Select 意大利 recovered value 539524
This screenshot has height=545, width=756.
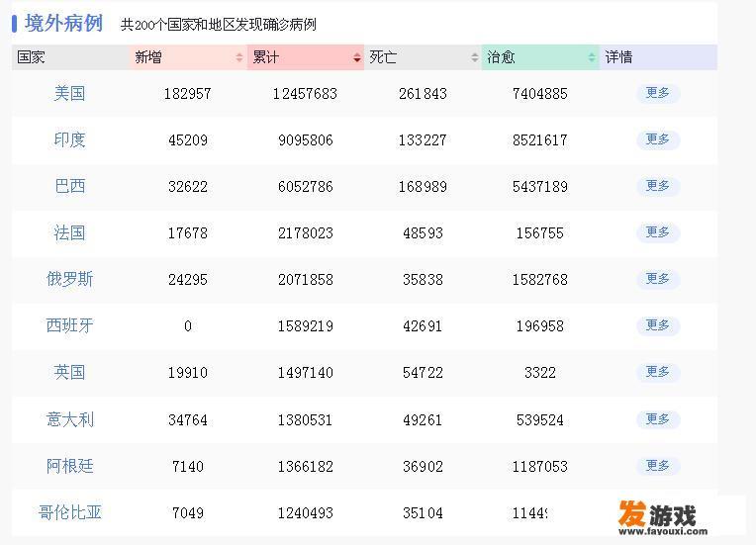(x=540, y=419)
